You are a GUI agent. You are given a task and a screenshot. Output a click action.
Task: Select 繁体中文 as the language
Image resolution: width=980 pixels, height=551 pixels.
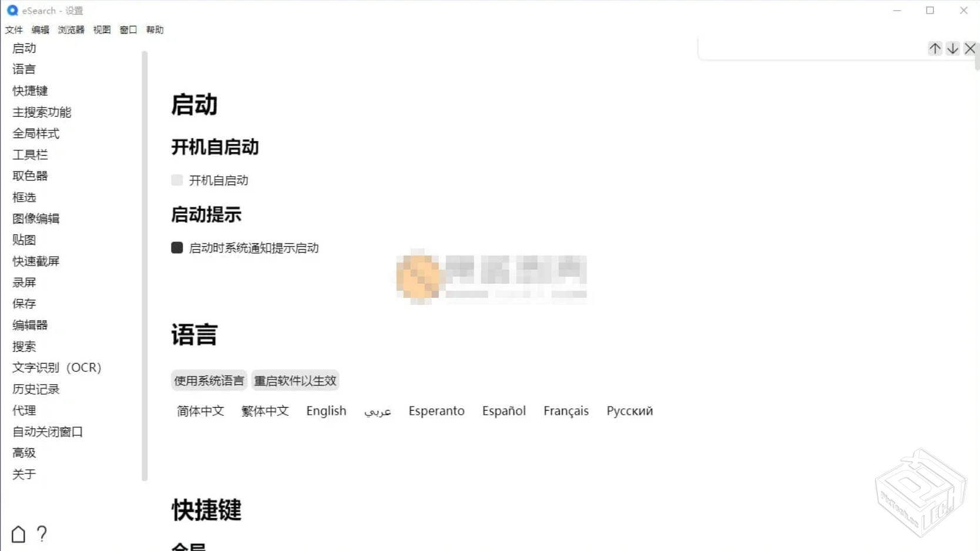pyautogui.click(x=265, y=411)
